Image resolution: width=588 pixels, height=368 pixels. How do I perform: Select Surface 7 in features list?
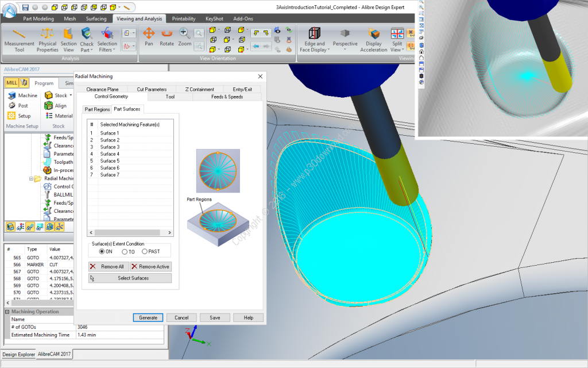130,175
